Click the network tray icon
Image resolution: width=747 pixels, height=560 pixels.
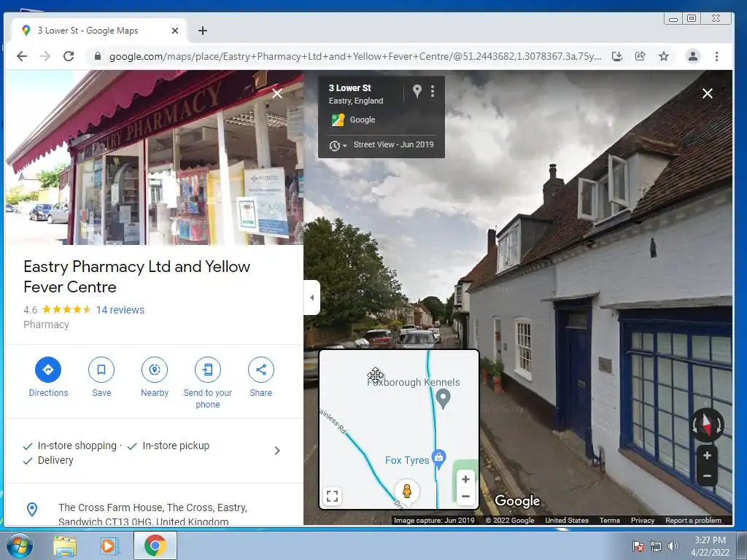(x=656, y=546)
